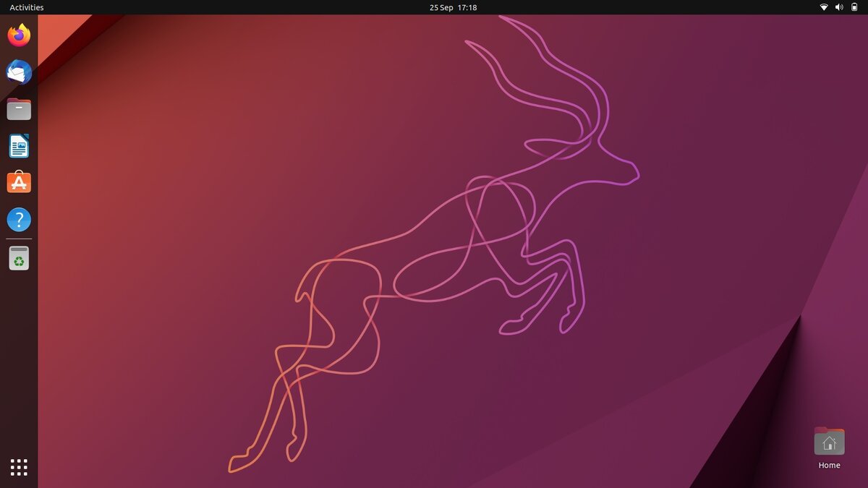
Task: Select the Thunderbird dock entry
Action: 18,72
